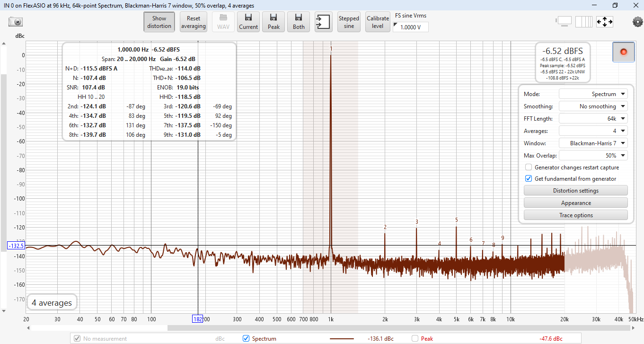The width and height of the screenshot is (644, 344).
Task: Enable Generator changes restart capture
Action: click(529, 167)
